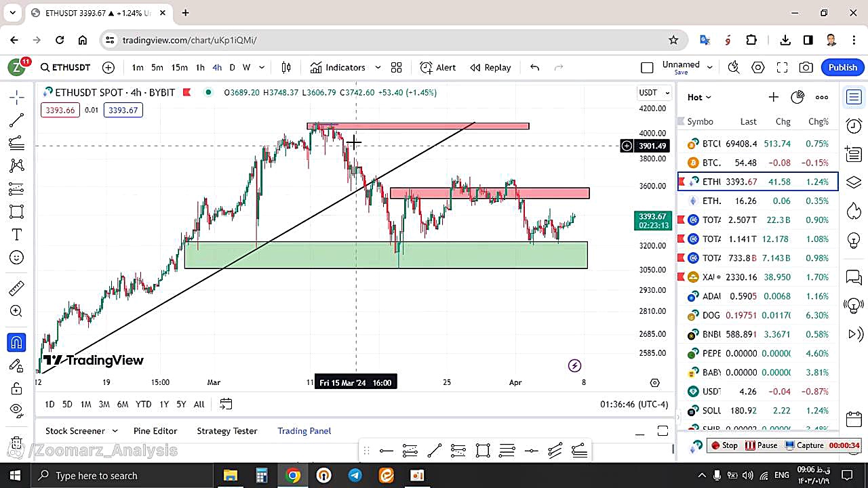868x488 pixels.
Task: Open the candlestick chart type selector
Action: coord(286,67)
